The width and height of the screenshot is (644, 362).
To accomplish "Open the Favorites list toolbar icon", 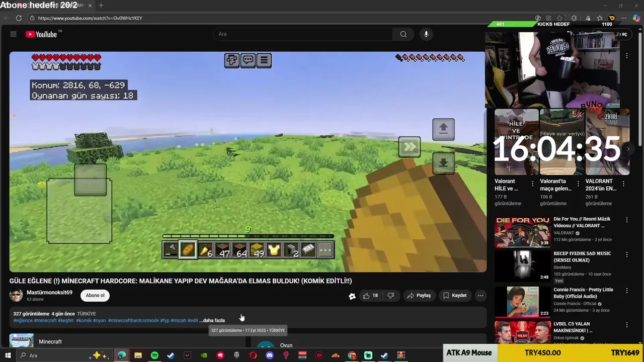I will pyautogui.click(x=600, y=18).
